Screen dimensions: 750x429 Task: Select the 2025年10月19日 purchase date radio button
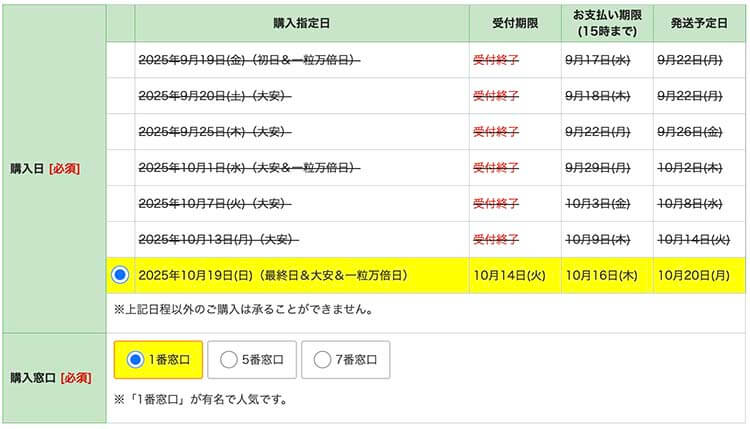click(121, 274)
